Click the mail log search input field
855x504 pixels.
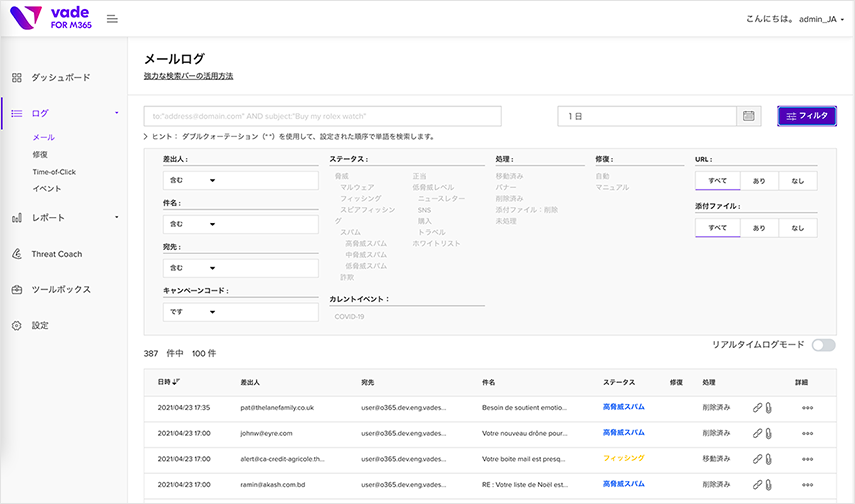[x=322, y=116]
